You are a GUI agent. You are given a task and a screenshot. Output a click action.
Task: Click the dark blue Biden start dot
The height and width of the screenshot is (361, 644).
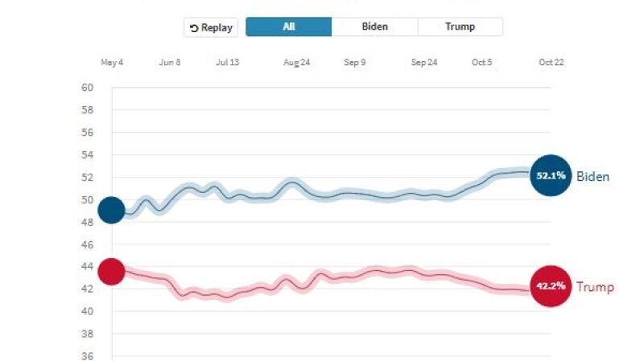tap(111, 211)
